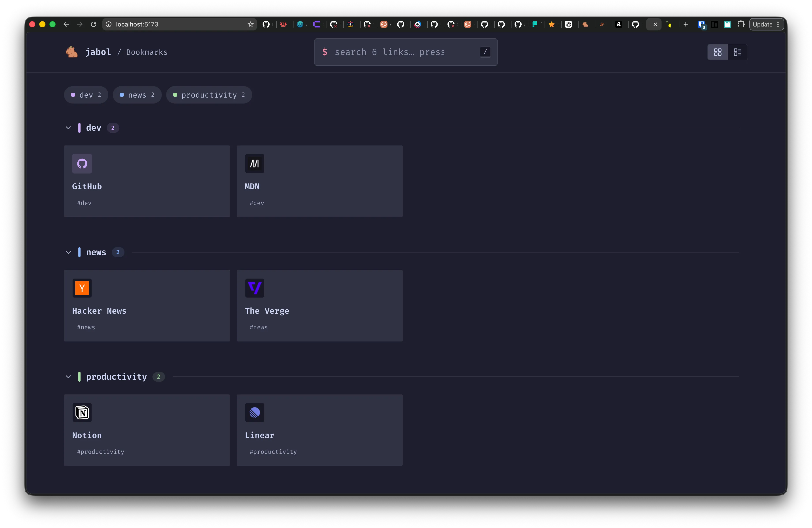This screenshot has height=528, width=812.
Task: Collapse the dev section chevron
Action: (68, 128)
